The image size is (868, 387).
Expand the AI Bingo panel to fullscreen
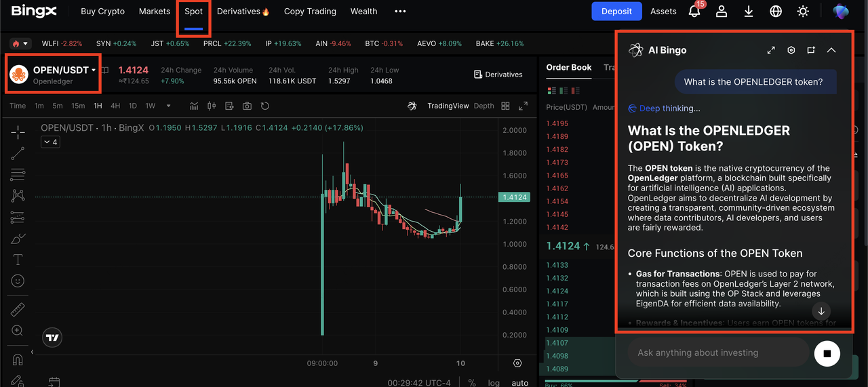[x=771, y=50]
